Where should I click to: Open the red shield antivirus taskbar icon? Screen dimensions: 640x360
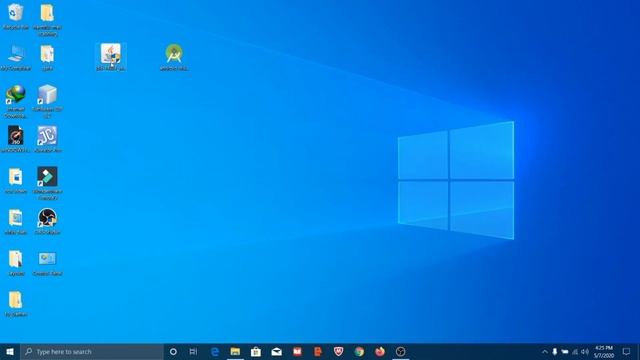[x=338, y=352]
